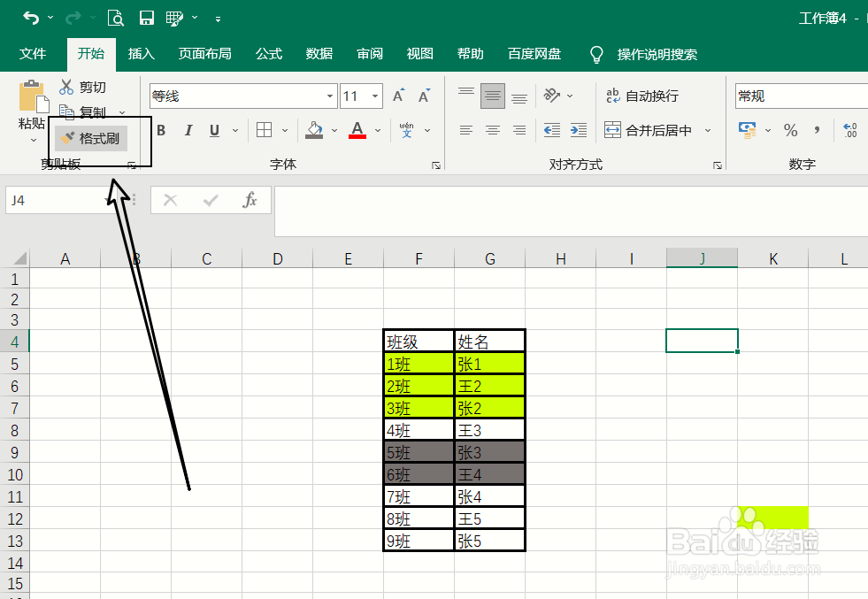Screen dimensions: 868x599
Task: Apply percent style
Action: [790, 130]
